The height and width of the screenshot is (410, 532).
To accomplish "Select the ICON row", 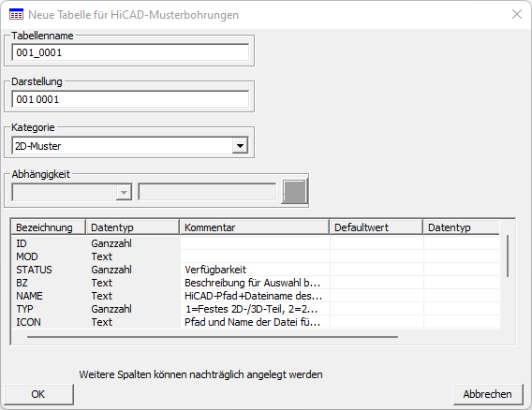I will pos(256,322).
